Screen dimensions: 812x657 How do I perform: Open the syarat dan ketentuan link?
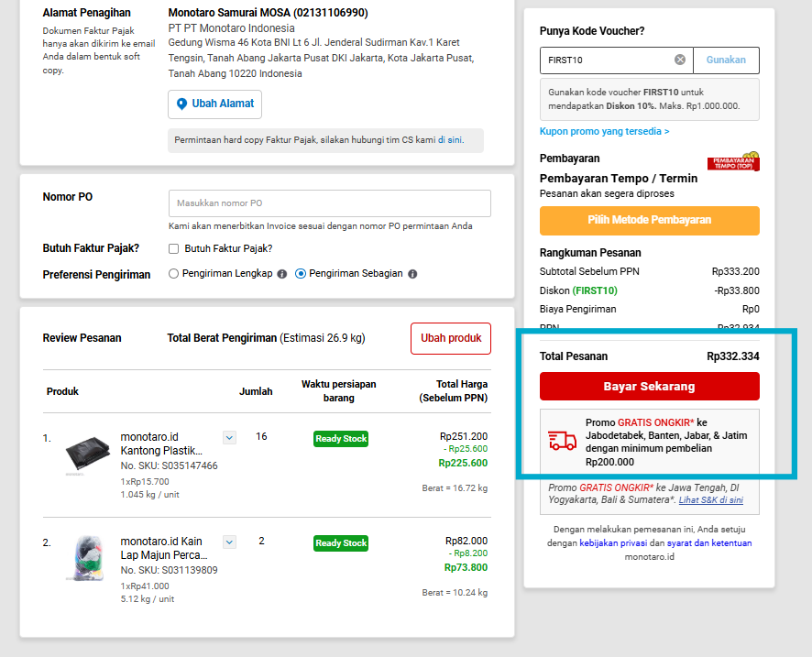click(709, 543)
